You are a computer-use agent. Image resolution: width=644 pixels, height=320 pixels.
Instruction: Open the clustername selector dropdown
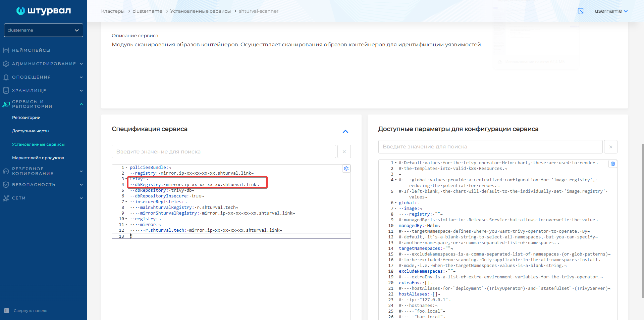(x=44, y=30)
